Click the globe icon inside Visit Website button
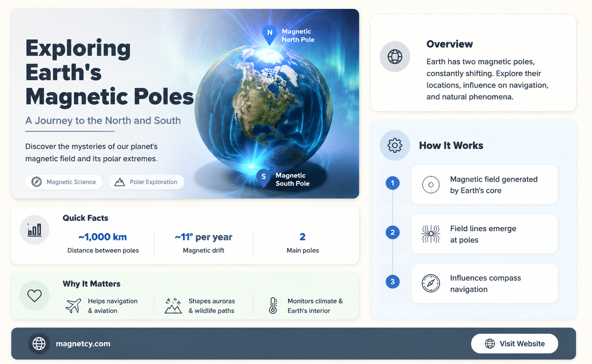Image resolution: width=592 pixels, height=364 pixels. pyautogui.click(x=490, y=344)
